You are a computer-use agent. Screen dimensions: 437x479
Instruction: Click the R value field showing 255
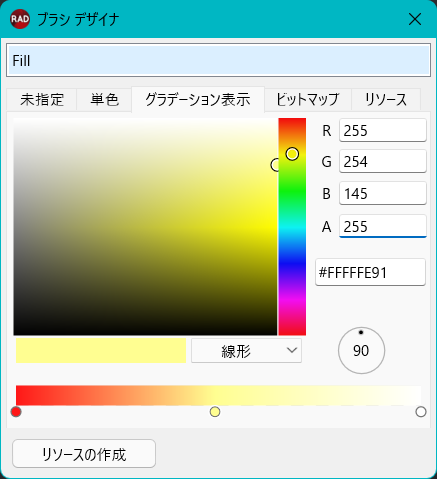point(383,130)
